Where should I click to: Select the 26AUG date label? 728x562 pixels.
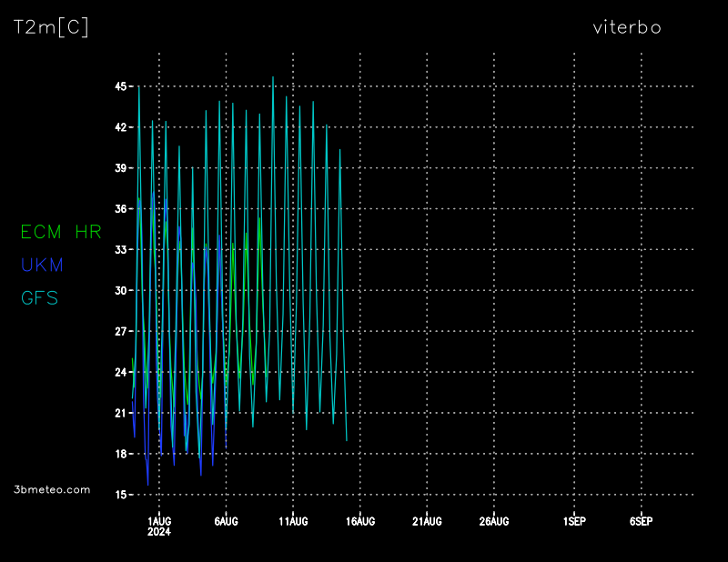pyautogui.click(x=493, y=521)
